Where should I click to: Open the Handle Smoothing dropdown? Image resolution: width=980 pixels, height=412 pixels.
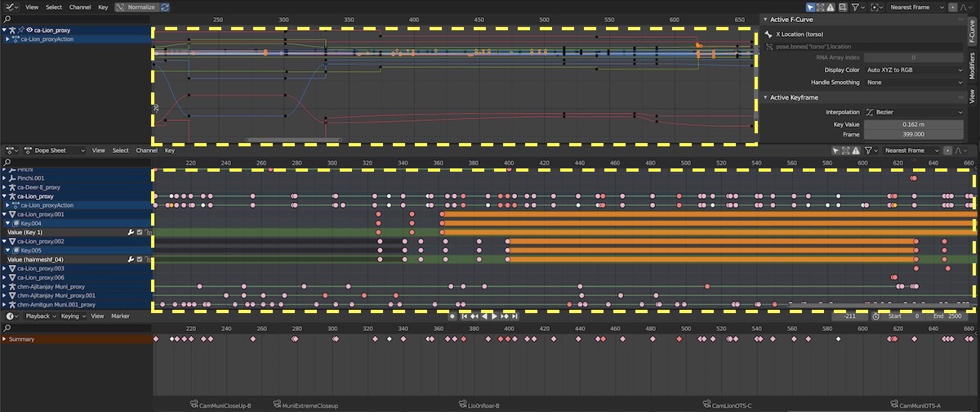tap(913, 83)
